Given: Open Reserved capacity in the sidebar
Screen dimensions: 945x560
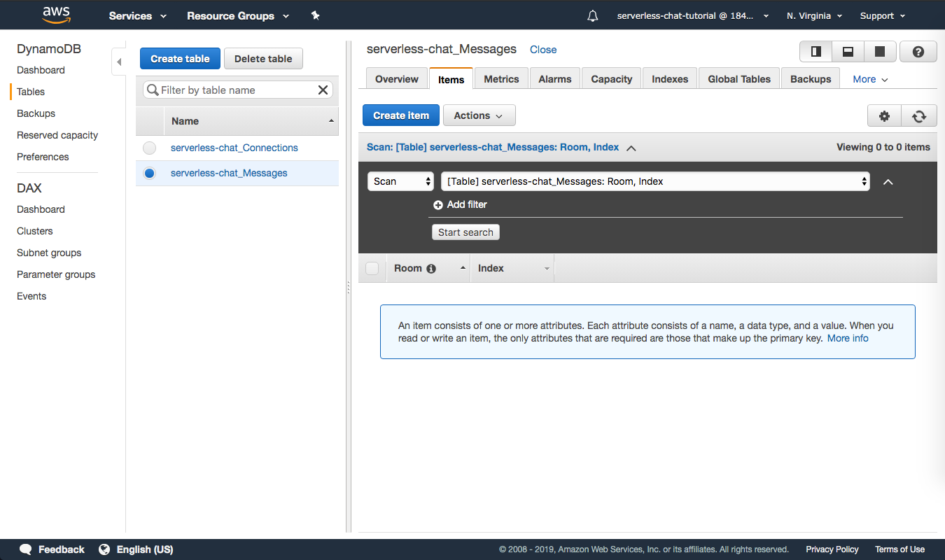Looking at the screenshot, I should point(57,135).
